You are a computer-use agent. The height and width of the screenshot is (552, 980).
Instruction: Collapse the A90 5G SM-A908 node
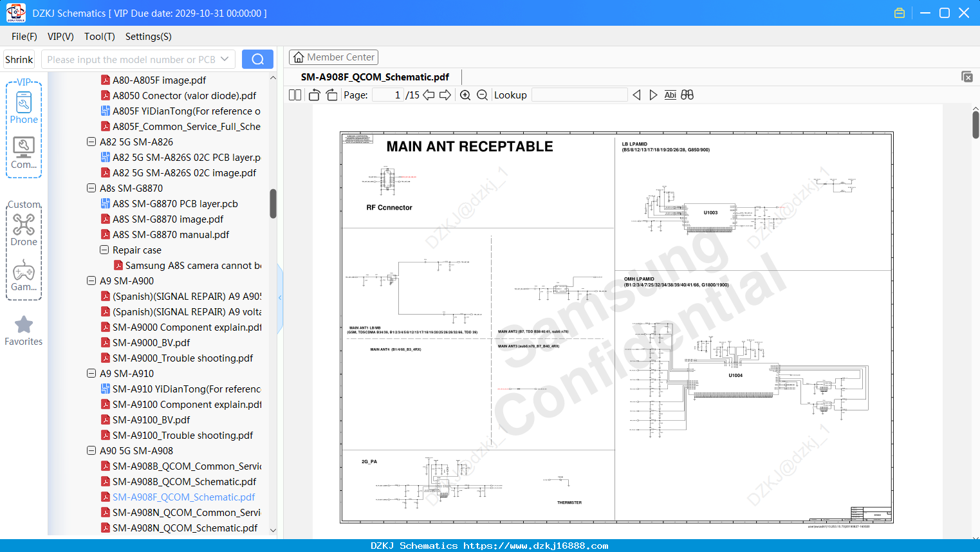pos(91,451)
